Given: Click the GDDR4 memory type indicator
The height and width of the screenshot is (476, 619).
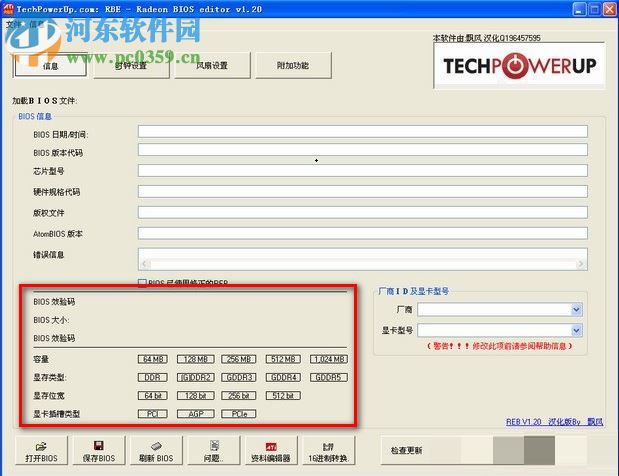Looking at the screenshot, I should coord(283,377).
